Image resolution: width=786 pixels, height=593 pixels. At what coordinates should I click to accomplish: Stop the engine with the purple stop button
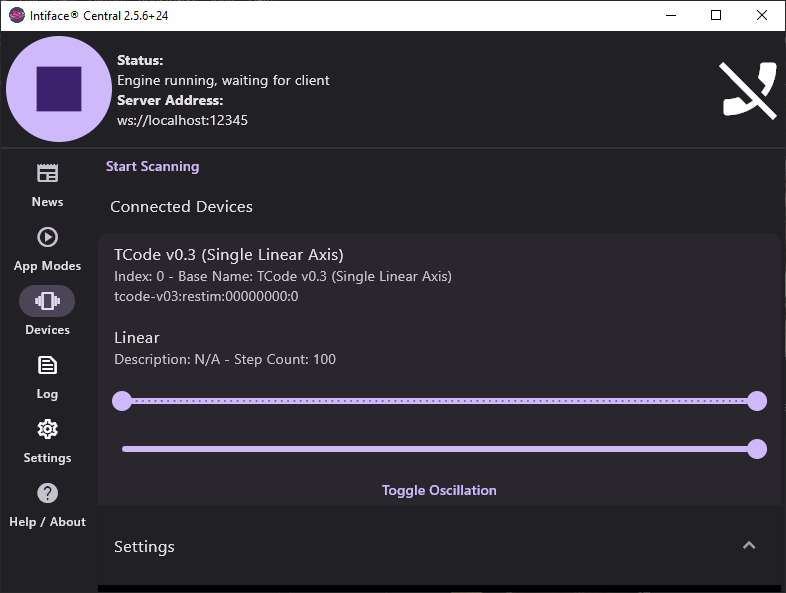[x=59, y=89]
